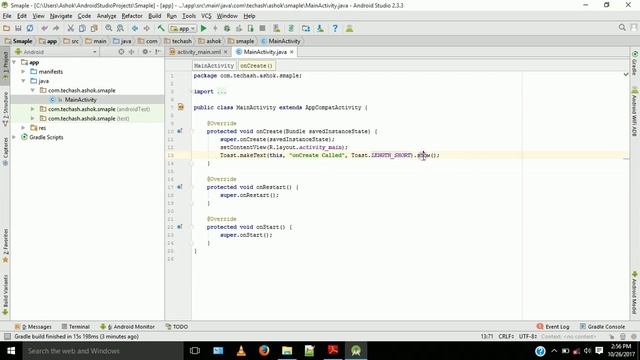Open the Tools menu
This screenshot has width=640, height=360.
189,16
